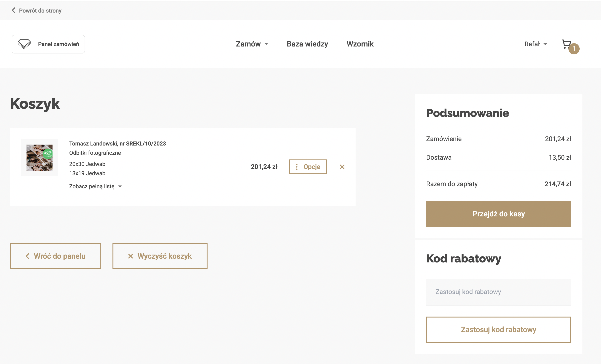Remove cart item with X icon
Screen dimensions: 601x364
(x=342, y=167)
